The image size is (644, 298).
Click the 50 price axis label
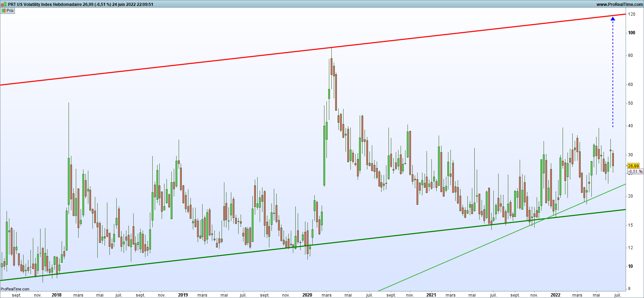pyautogui.click(x=630, y=103)
